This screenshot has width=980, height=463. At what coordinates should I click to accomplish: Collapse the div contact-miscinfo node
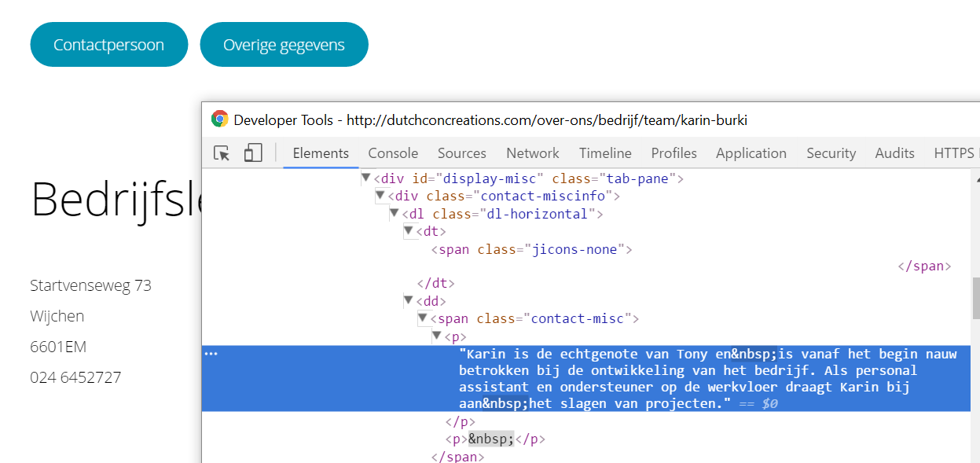381,196
